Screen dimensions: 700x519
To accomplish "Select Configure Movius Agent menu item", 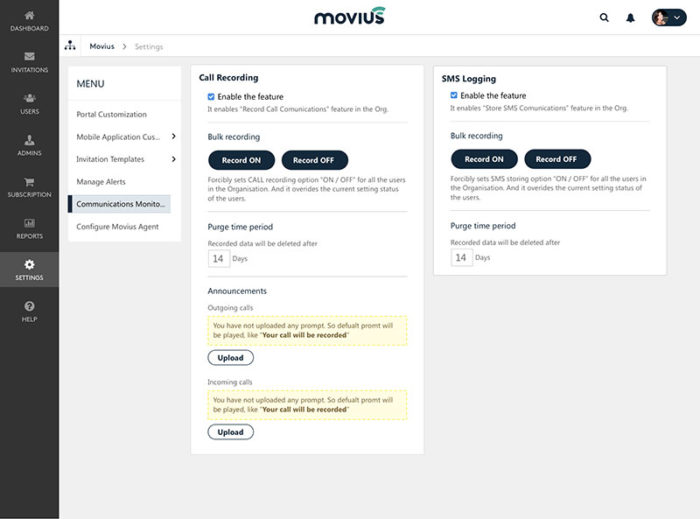I will pos(116,226).
